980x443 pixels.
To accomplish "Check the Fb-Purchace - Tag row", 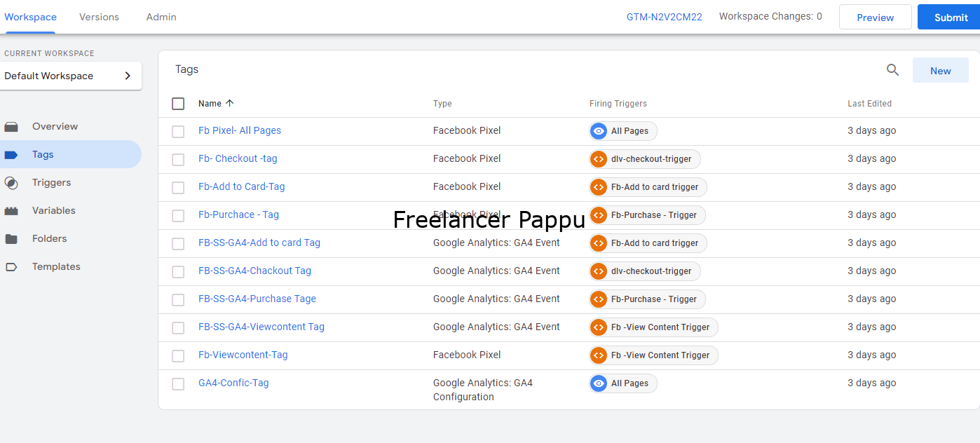I will [x=178, y=216].
